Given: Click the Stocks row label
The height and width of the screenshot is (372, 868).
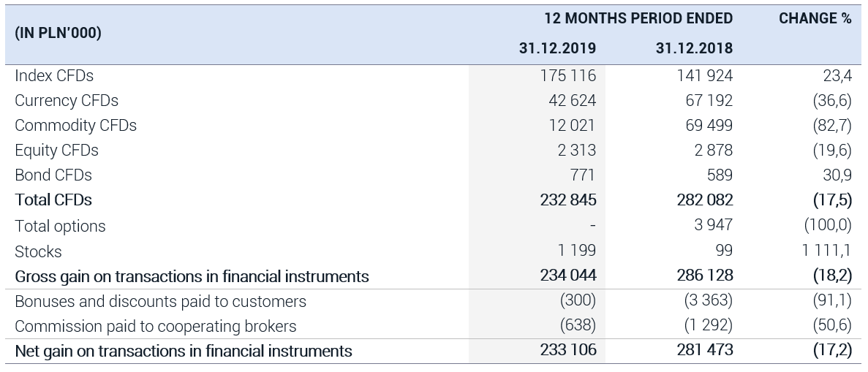Looking at the screenshot, I should [38, 251].
